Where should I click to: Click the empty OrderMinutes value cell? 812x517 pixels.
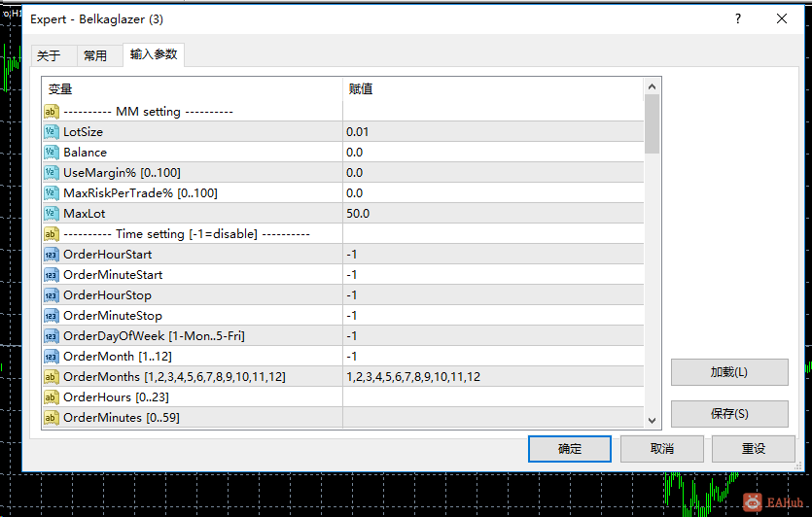pos(493,418)
